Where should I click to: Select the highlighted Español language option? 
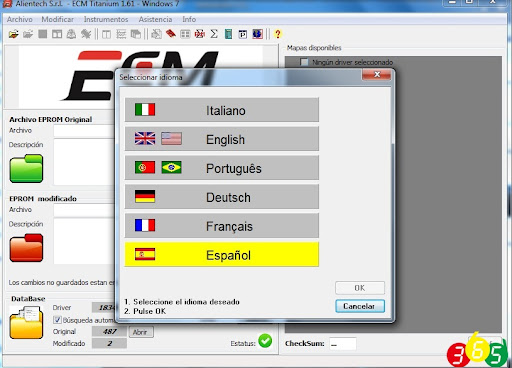222,254
